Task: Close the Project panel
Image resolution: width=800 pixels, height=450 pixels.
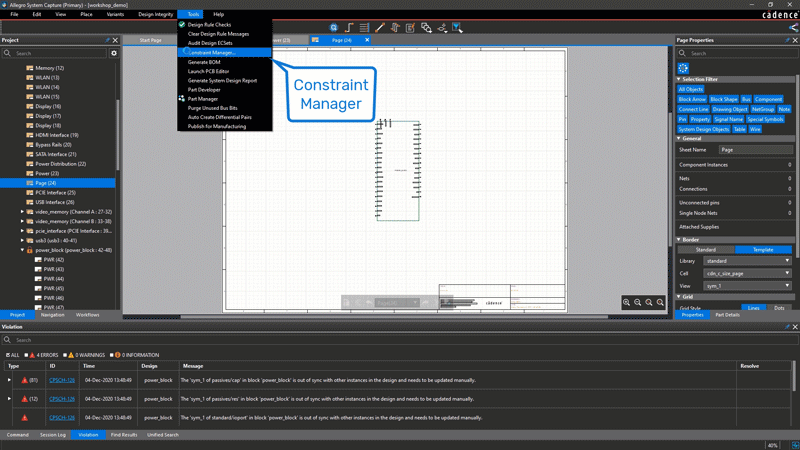Action: [x=115, y=40]
